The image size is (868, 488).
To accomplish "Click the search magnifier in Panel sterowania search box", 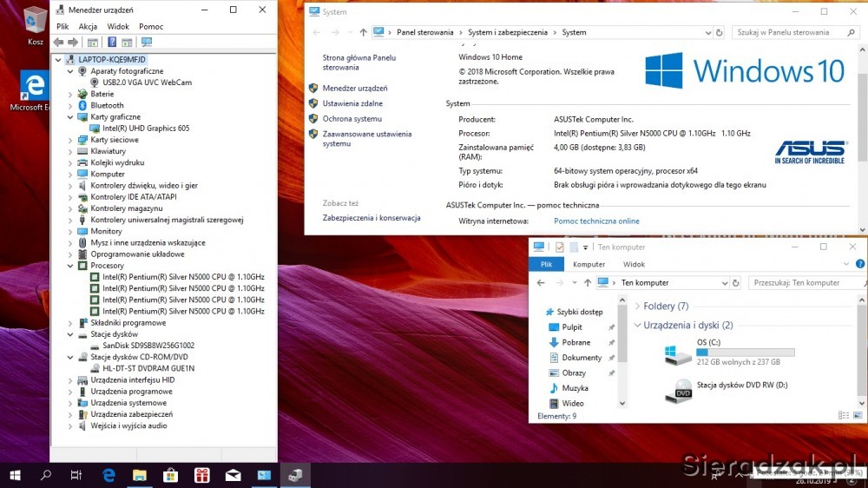I will (851, 33).
